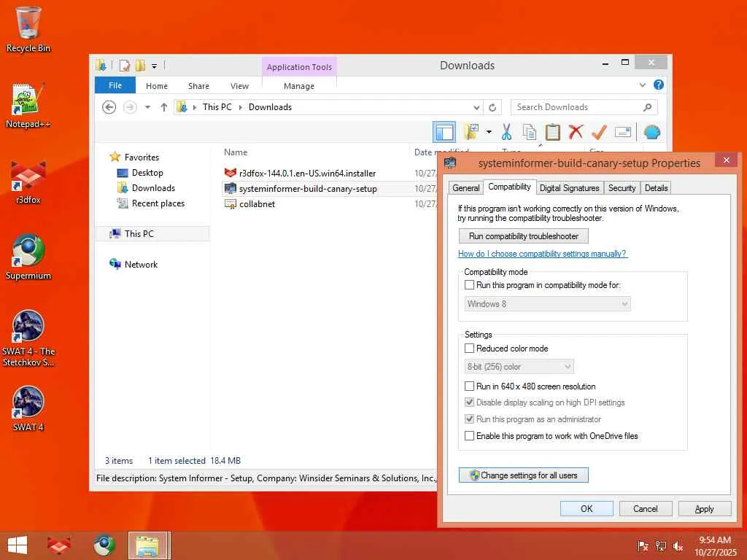
Task: Click Run compatibility troubleshooter button
Action: point(524,236)
